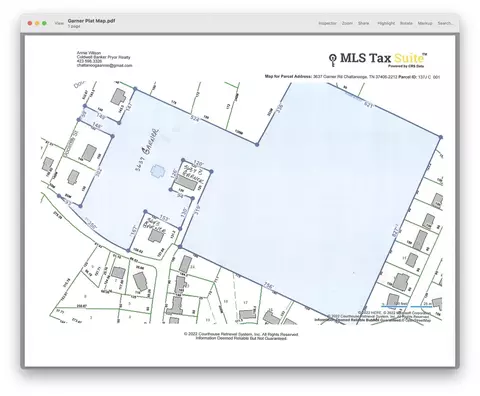Open the View toolbar control

(x=59, y=23)
